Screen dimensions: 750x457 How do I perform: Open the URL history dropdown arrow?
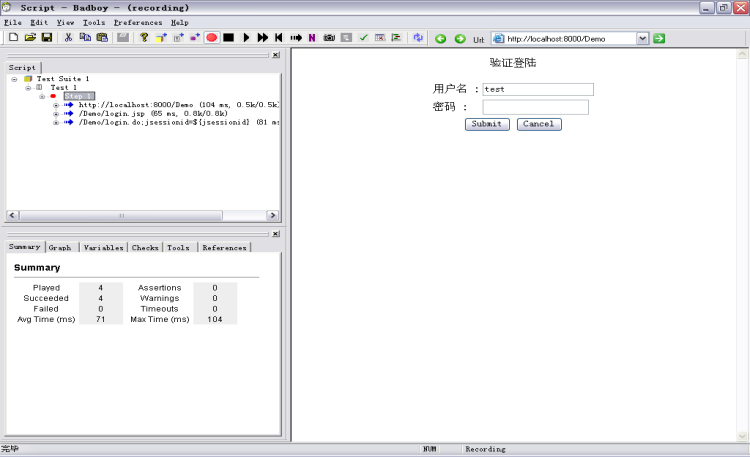click(642, 39)
